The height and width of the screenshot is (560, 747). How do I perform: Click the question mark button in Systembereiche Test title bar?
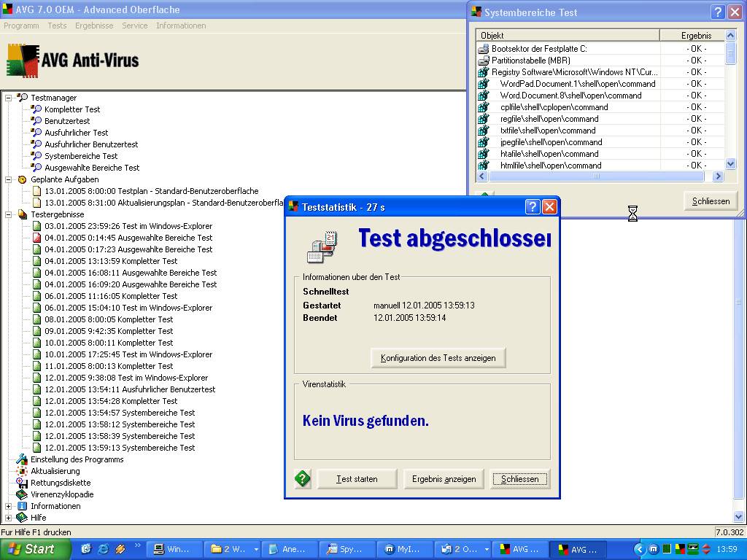(718, 12)
